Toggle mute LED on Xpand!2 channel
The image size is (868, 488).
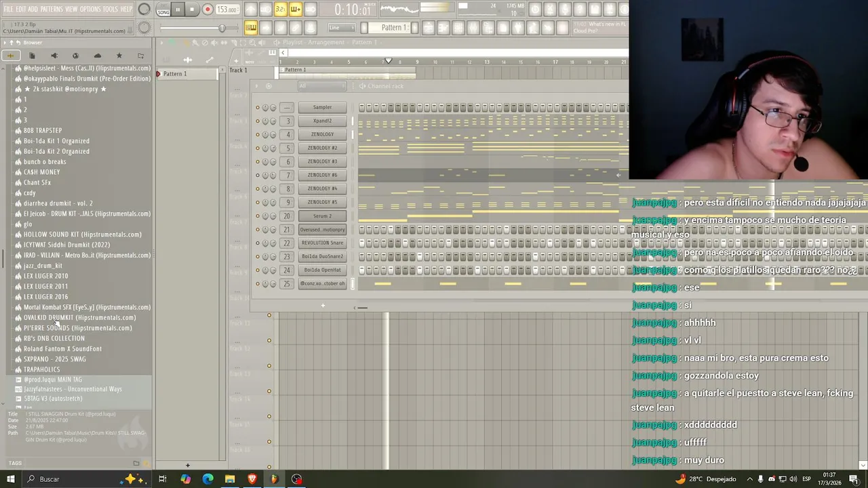click(x=258, y=121)
